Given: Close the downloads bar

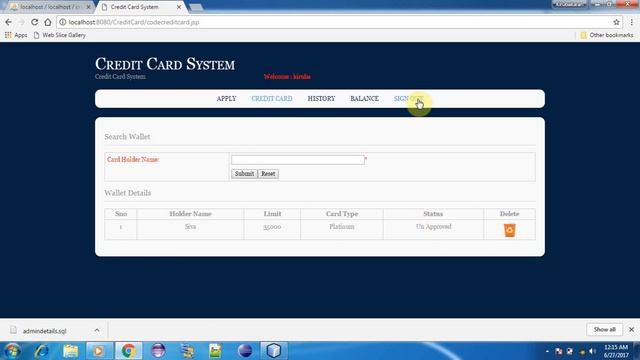Looking at the screenshot, I should pyautogui.click(x=631, y=329).
